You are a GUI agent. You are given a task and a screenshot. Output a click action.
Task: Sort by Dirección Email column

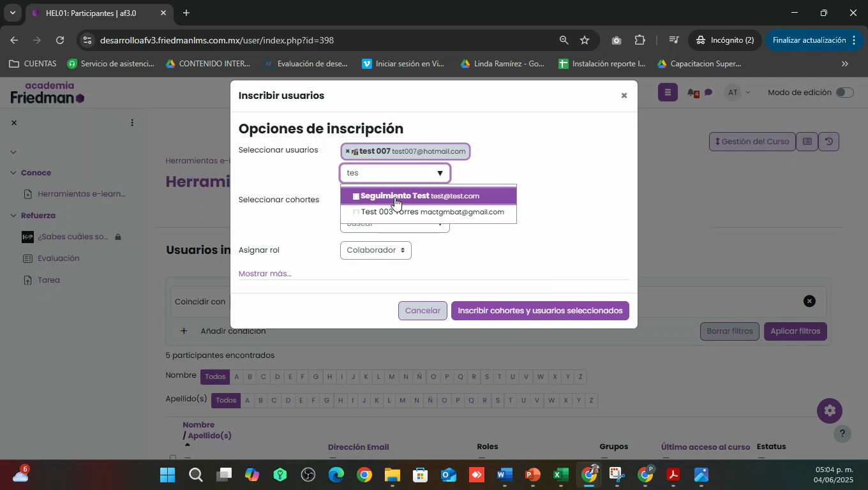[x=358, y=447]
